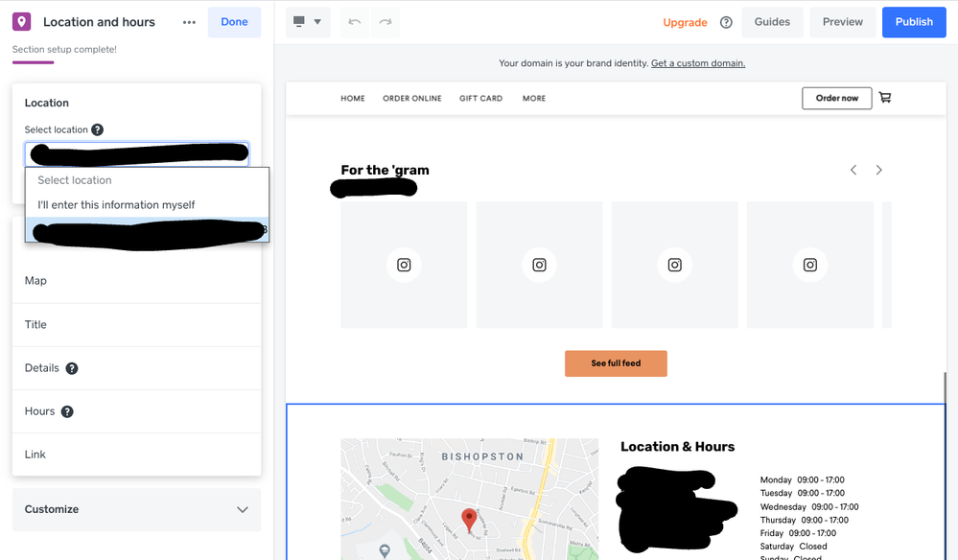Show previous Instagram posts with left arrow
Image resolution: width=958 pixels, height=560 pixels.
click(853, 170)
